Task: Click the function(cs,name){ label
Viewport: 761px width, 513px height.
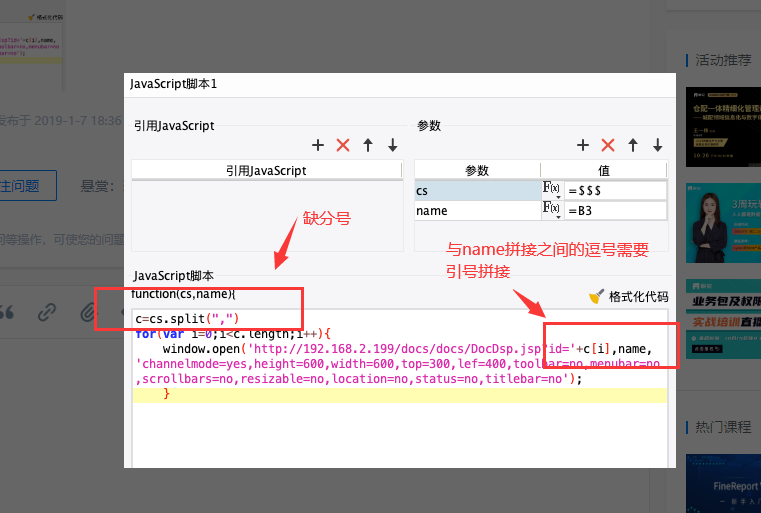Action: click(183, 294)
